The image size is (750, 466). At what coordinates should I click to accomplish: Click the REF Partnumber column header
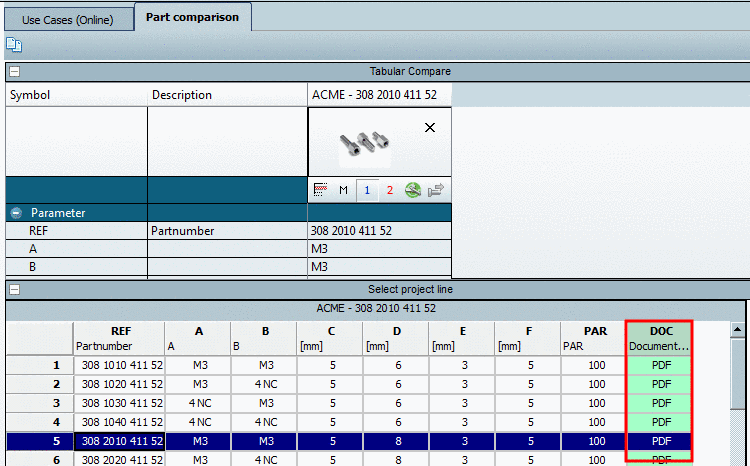point(119,338)
